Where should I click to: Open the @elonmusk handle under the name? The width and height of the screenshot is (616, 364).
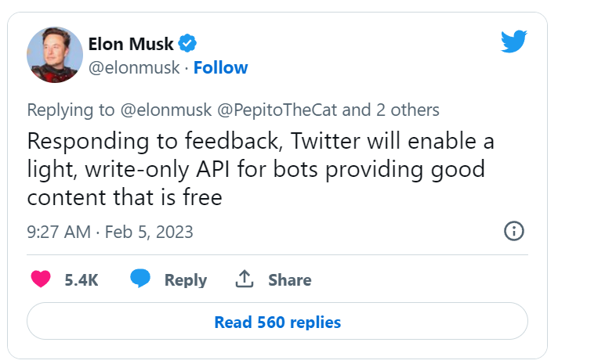(133, 67)
